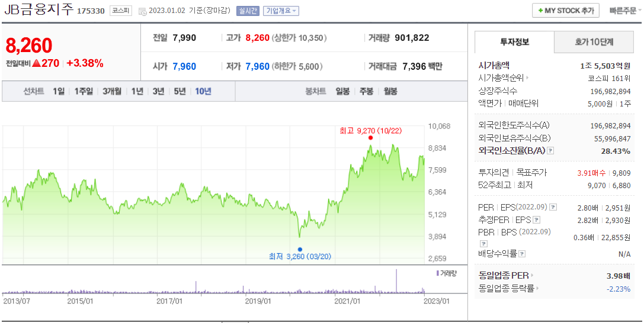This screenshot has height=323, width=644.
Task: Click the MY STOCK 추가 button
Action: pyautogui.click(x=566, y=11)
